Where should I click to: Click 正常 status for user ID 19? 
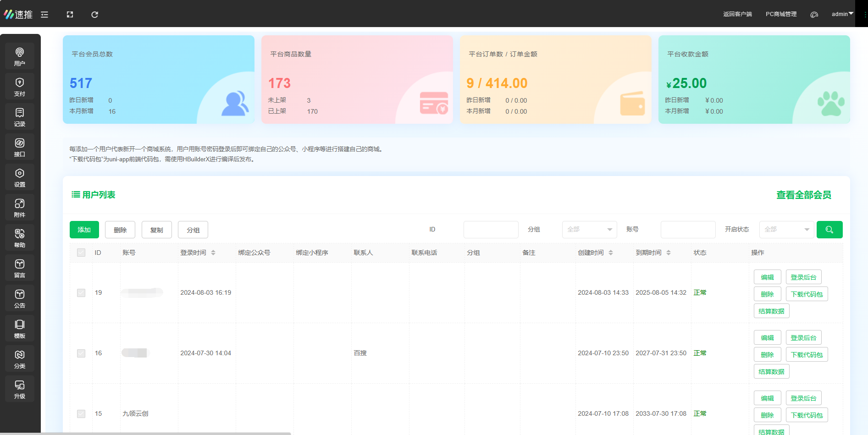700,293
